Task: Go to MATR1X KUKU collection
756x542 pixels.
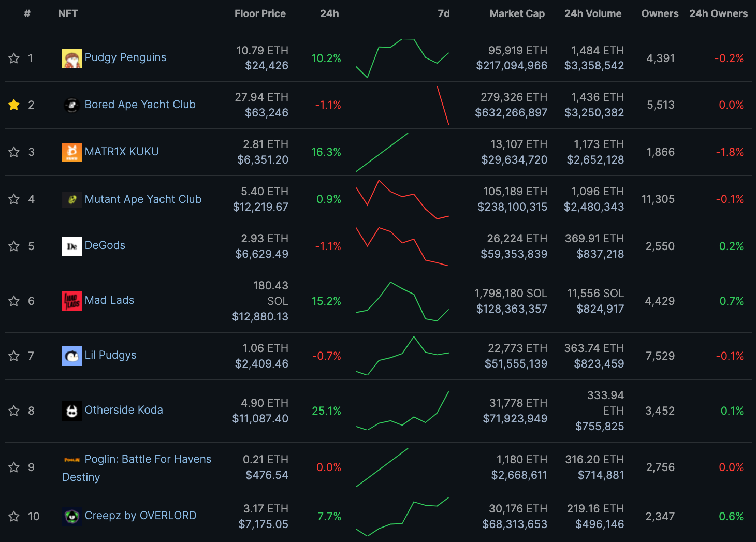Action: [x=122, y=152]
